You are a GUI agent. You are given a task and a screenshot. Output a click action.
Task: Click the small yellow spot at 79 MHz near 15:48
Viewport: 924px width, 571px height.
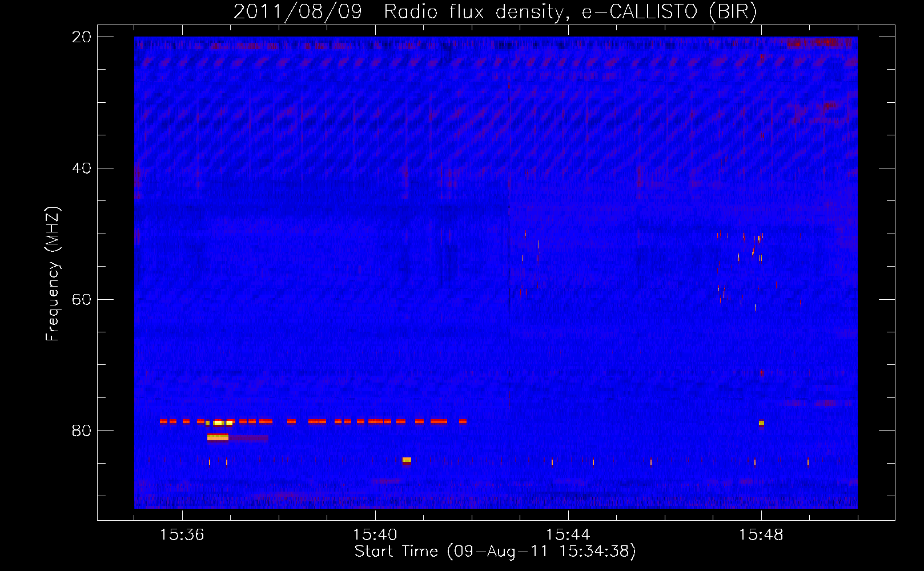point(761,423)
